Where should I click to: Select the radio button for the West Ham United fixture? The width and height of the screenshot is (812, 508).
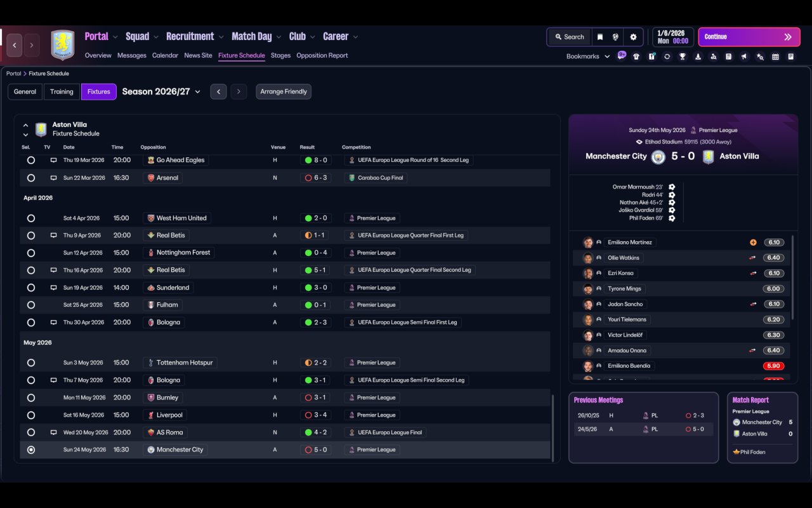31,218
